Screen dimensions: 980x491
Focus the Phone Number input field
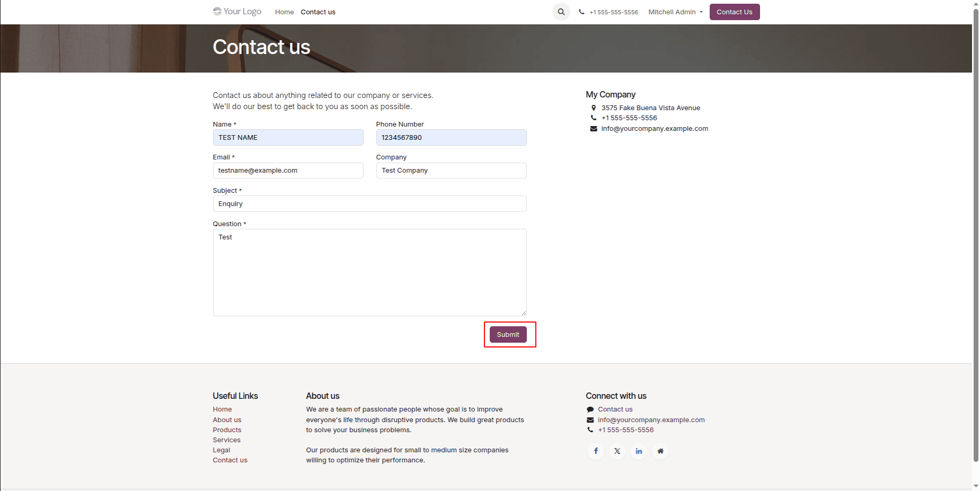pos(451,138)
